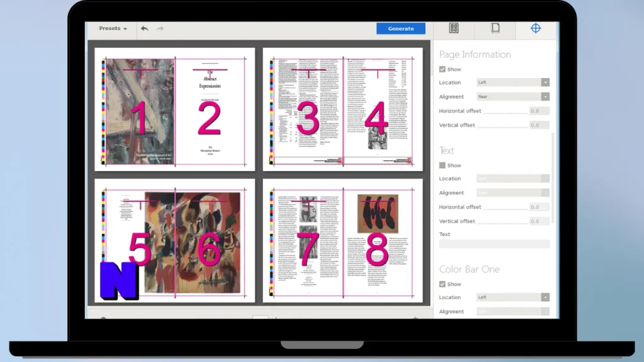Click the right panel vertical scrollbar

coord(553,178)
